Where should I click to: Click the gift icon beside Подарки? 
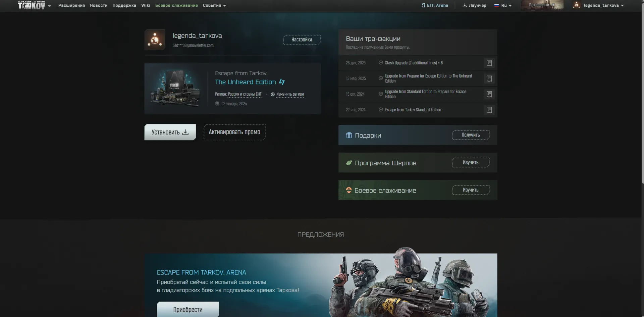pyautogui.click(x=349, y=135)
